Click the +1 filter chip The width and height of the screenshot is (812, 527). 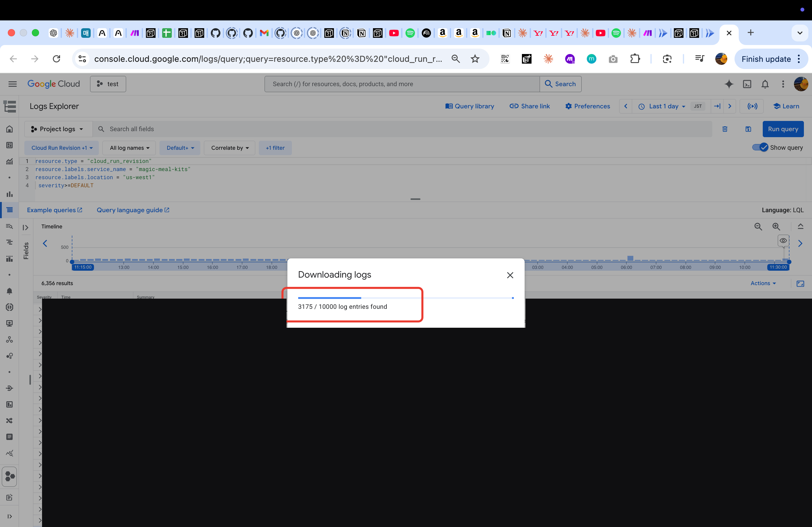click(275, 148)
